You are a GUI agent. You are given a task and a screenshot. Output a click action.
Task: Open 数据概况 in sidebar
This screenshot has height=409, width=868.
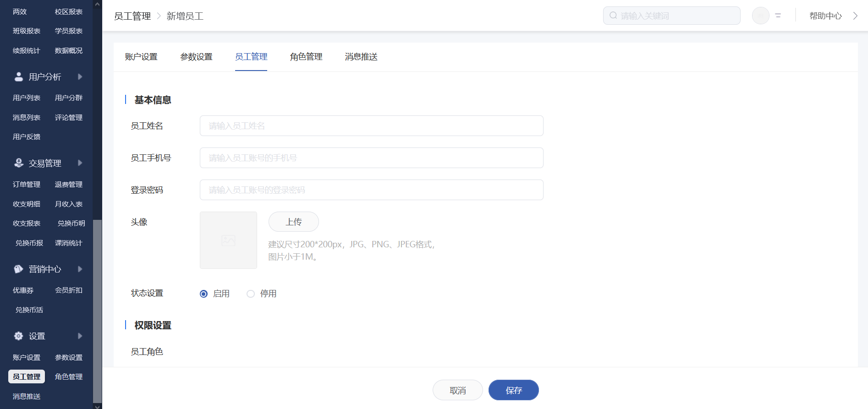tap(69, 50)
